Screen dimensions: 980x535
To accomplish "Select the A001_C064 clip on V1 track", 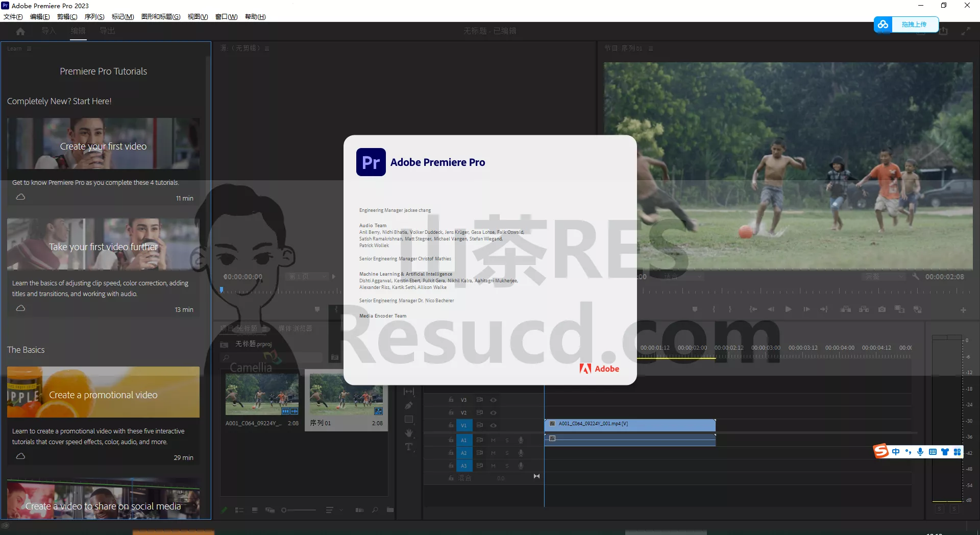I will pyautogui.click(x=630, y=425).
